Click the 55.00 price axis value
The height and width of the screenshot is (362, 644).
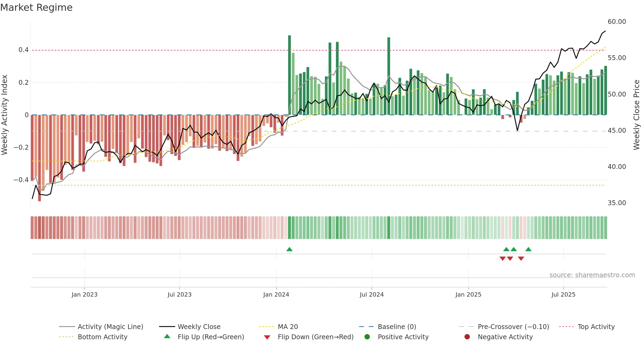[x=617, y=58]
